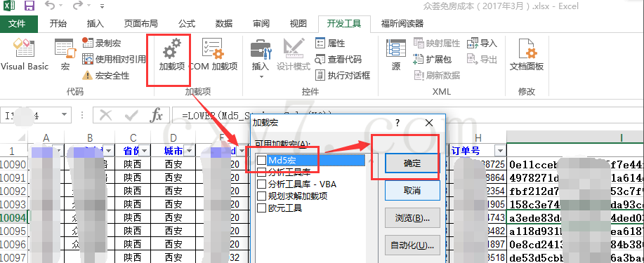Open the 插入 controls toolbox
This screenshot has height=263, width=644.
[261, 58]
